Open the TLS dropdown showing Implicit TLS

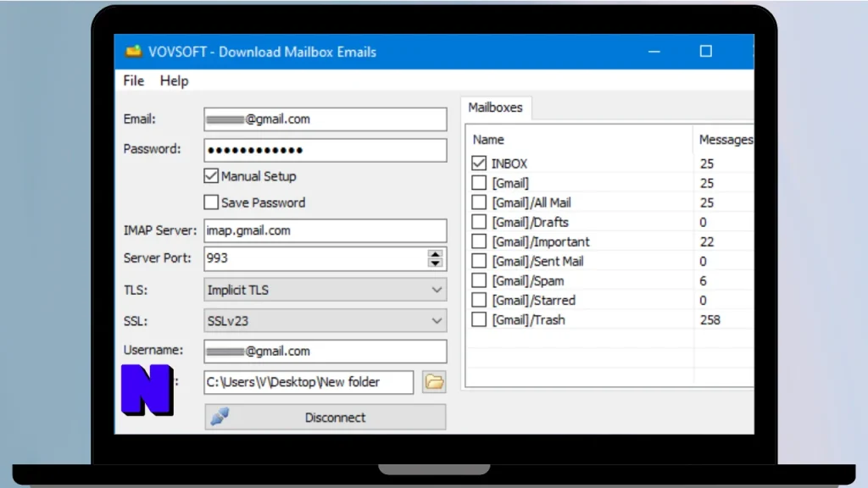pos(325,290)
